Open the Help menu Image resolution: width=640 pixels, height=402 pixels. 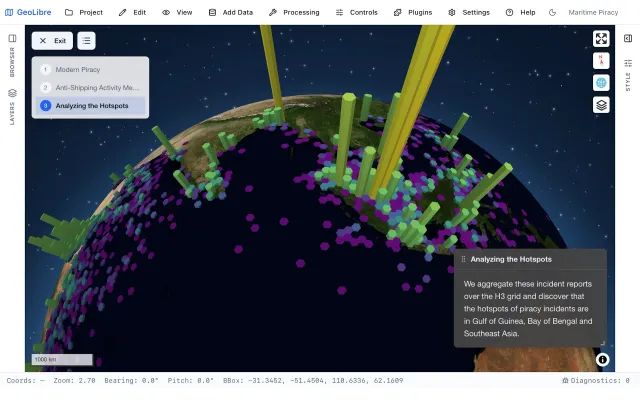tap(520, 12)
